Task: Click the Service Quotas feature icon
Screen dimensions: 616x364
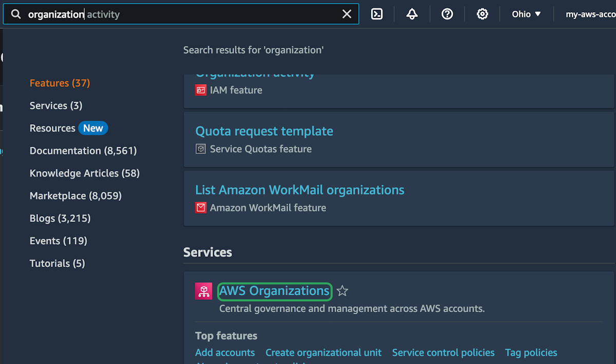Action: tap(201, 149)
